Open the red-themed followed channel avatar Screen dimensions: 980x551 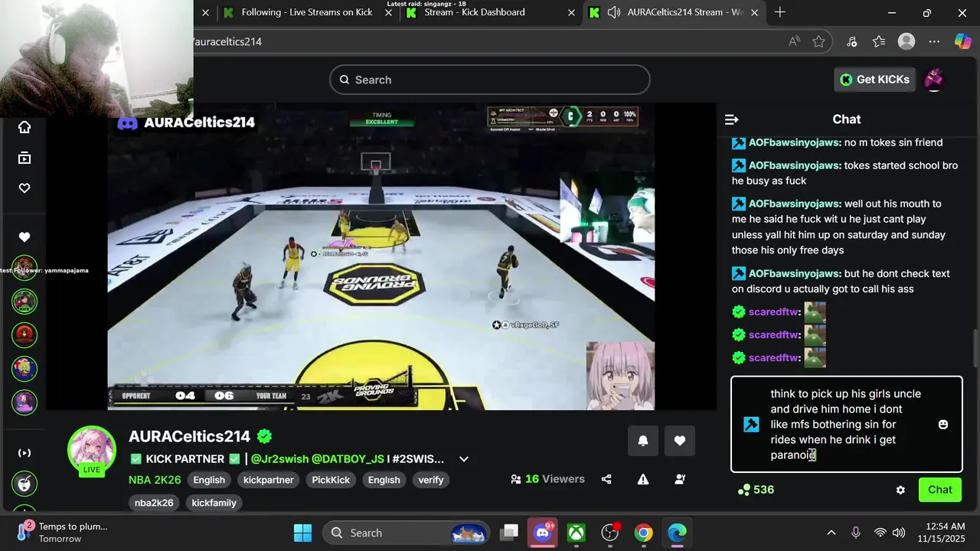point(24,335)
